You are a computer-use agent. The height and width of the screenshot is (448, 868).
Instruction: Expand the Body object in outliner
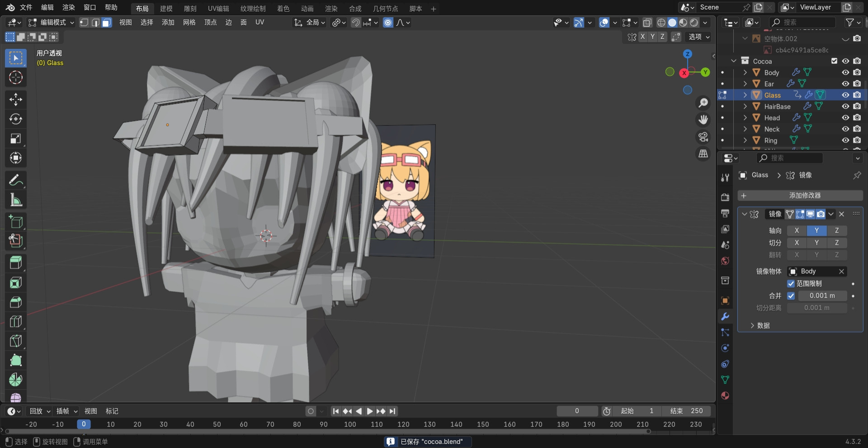745,72
